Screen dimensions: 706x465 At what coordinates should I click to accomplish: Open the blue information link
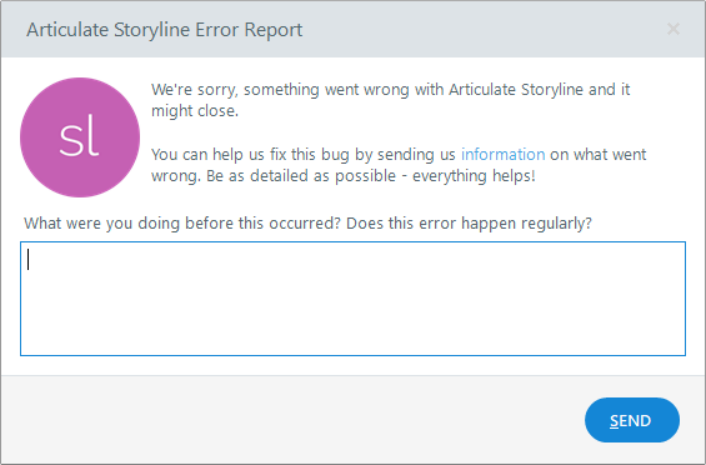tap(503, 155)
